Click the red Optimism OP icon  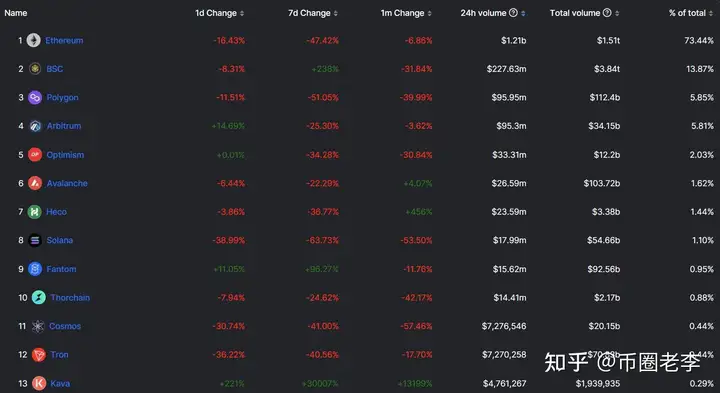pos(35,155)
